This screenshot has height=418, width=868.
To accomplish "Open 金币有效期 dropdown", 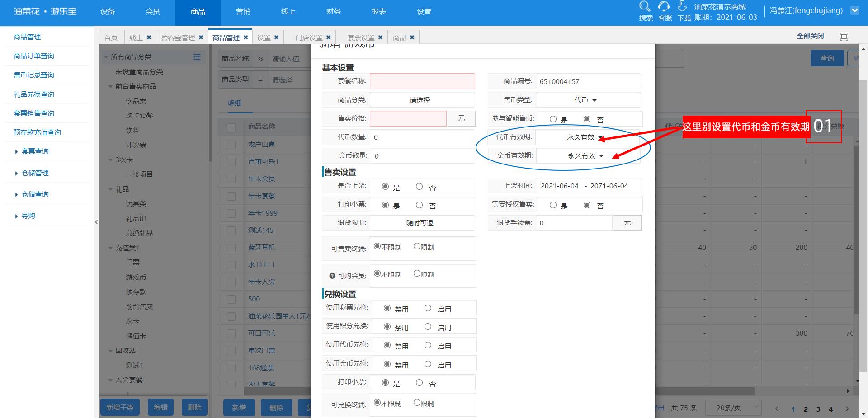I will click(588, 155).
